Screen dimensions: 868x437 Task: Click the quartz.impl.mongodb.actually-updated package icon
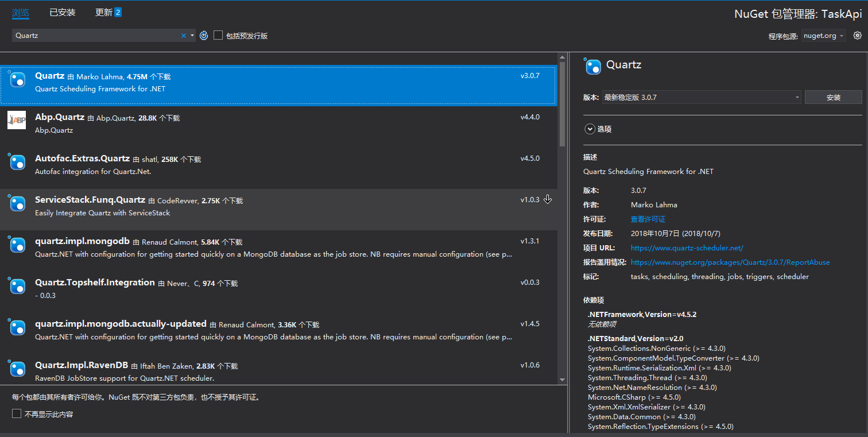[18, 327]
